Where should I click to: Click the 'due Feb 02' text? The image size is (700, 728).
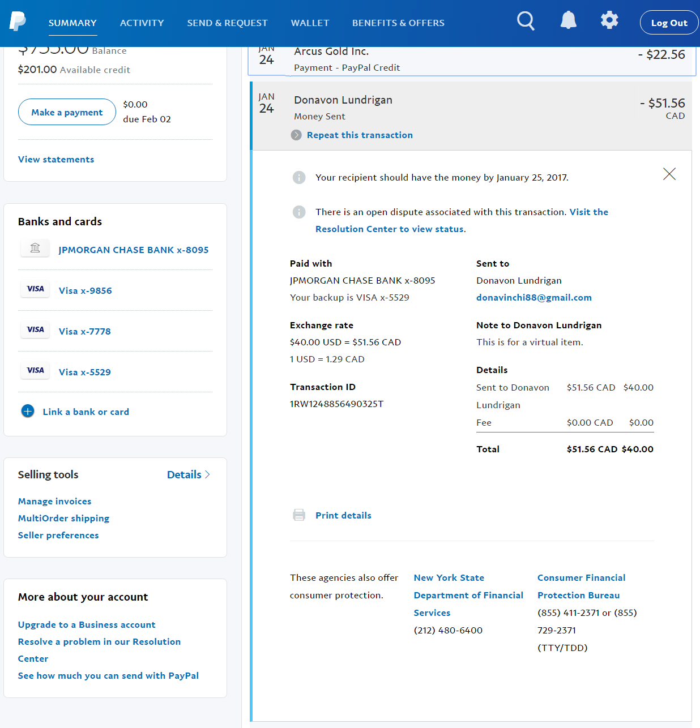coord(147,119)
